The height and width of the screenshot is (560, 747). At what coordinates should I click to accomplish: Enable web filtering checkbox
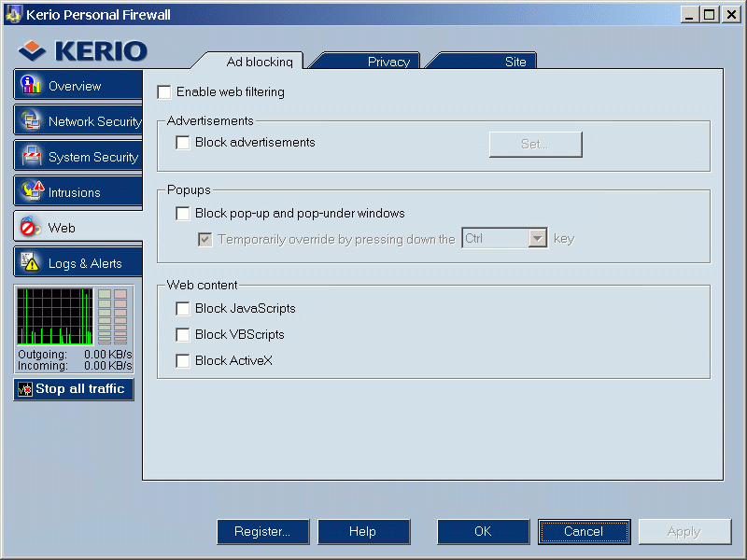point(164,91)
